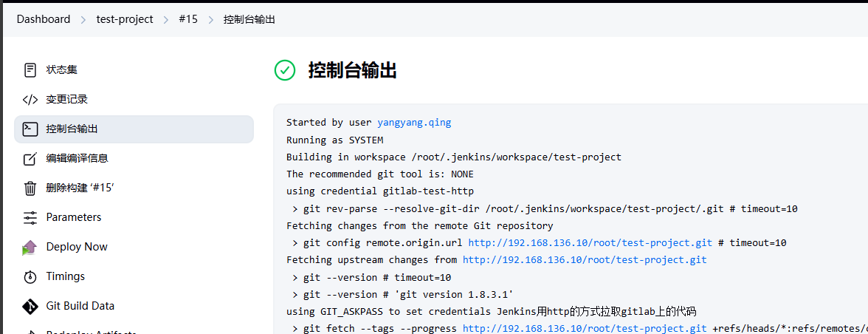Click 'Fetching changes from the remote Git repository'
Viewport: 868px width, 334px height.
pos(419,226)
